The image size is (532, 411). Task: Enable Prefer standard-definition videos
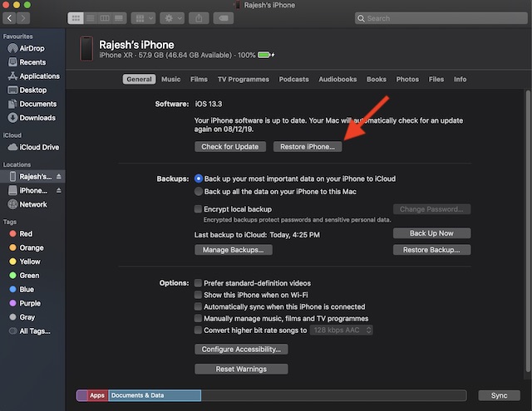tap(198, 283)
